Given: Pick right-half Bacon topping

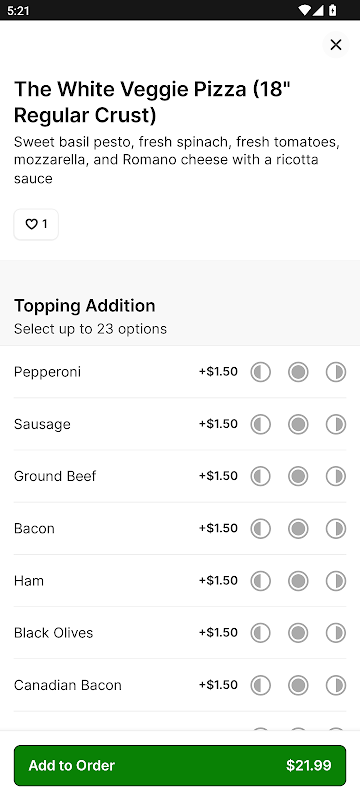Looking at the screenshot, I should click(x=336, y=529).
